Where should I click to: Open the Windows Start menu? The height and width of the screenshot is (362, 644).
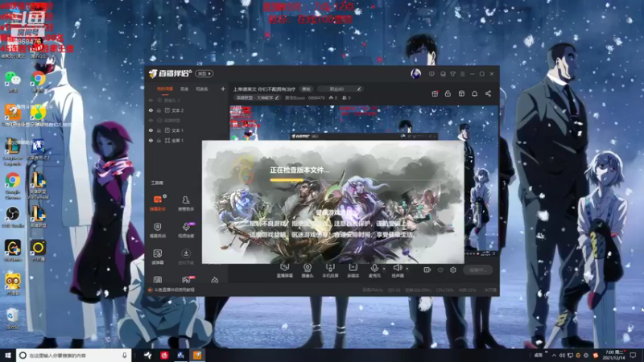click(x=8, y=355)
